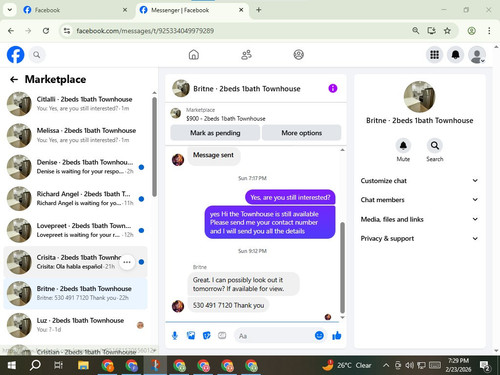Open the Facebook search icon
Screen dimensions: 500x375
point(37,55)
